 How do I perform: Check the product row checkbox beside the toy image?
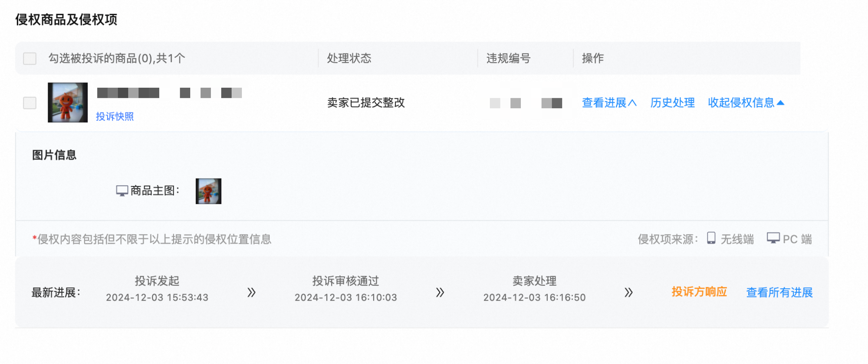click(30, 103)
